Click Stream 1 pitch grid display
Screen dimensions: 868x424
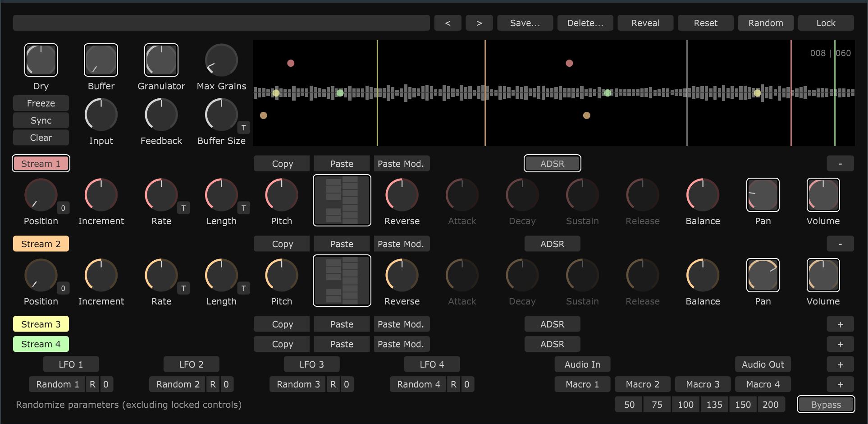342,200
